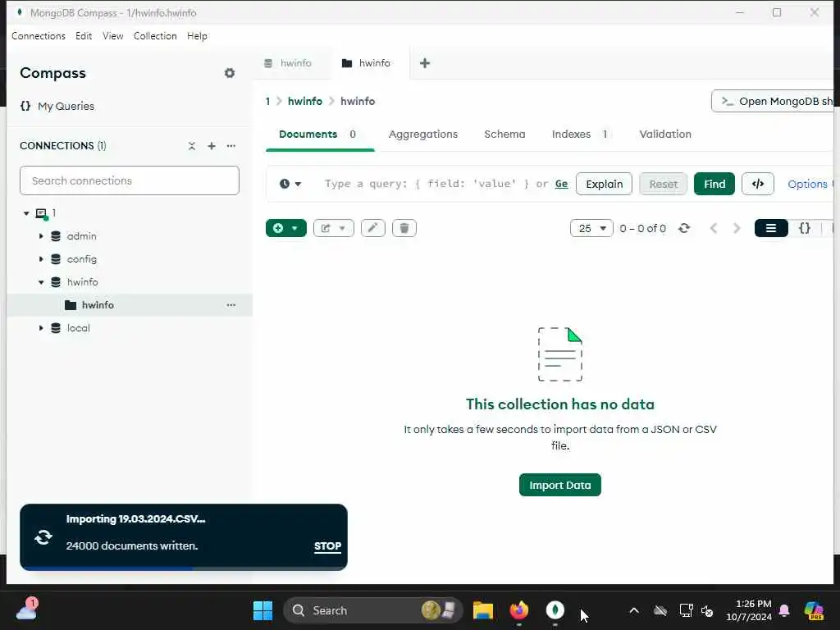This screenshot has height=630, width=840.
Task: Open connections list more-options menu
Action: point(231,146)
